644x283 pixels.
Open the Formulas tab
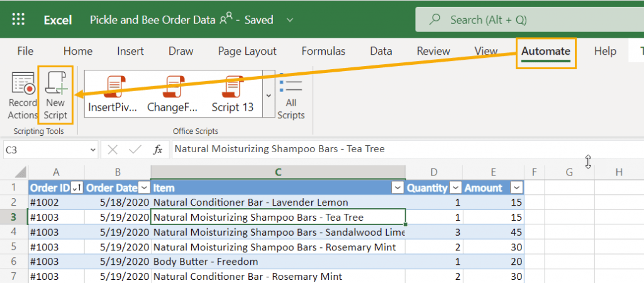[324, 52]
